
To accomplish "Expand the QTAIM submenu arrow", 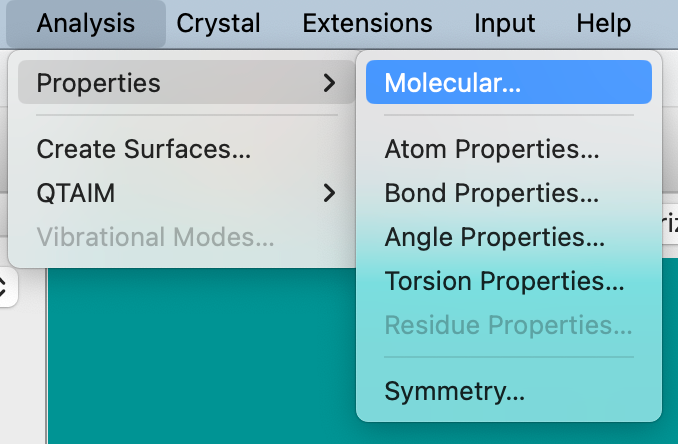I will pyautogui.click(x=329, y=192).
